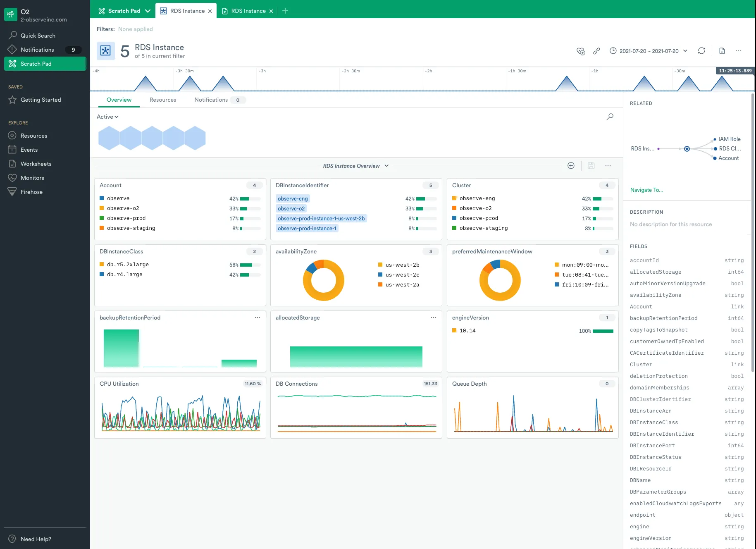Open the worksheet document icon in header
Screen dimensions: 756x549
pos(722,51)
